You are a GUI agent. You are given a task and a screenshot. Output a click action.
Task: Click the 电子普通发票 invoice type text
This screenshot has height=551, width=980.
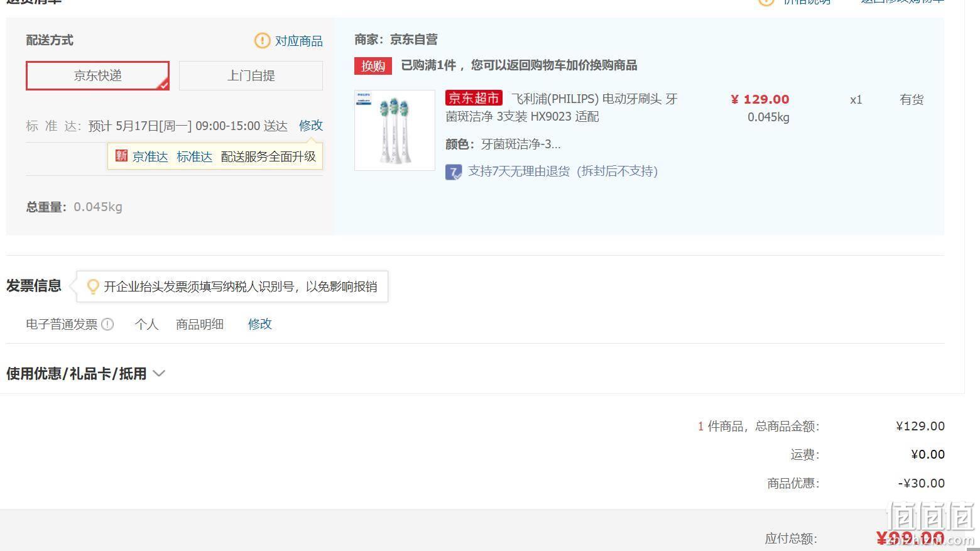click(x=62, y=324)
